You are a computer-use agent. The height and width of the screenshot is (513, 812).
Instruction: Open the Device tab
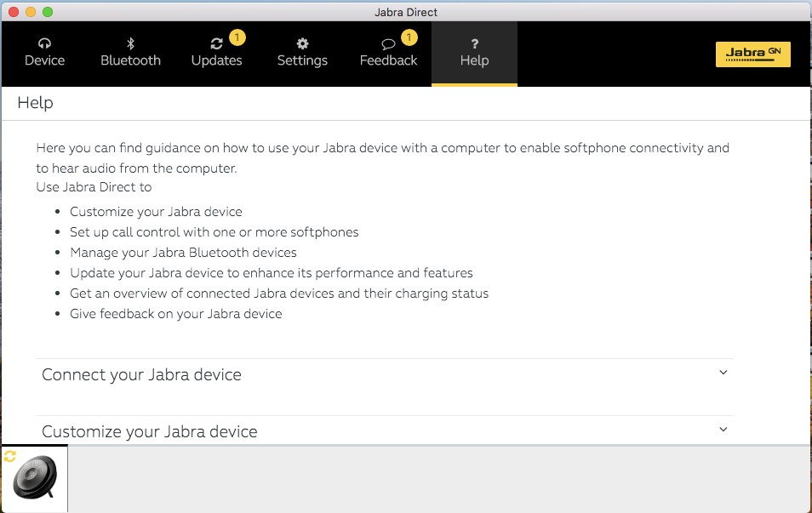(44, 54)
